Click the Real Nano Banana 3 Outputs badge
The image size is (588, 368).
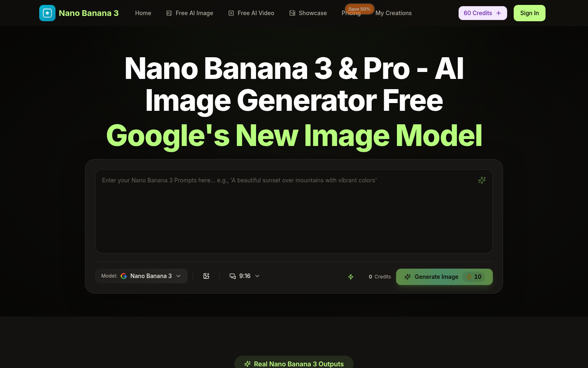click(294, 364)
